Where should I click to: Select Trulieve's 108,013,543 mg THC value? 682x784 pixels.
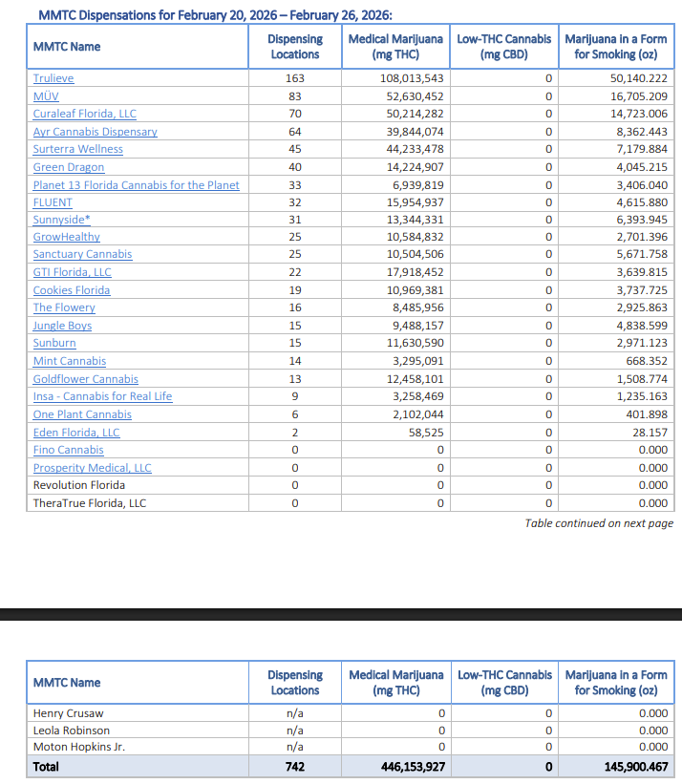[x=412, y=78]
